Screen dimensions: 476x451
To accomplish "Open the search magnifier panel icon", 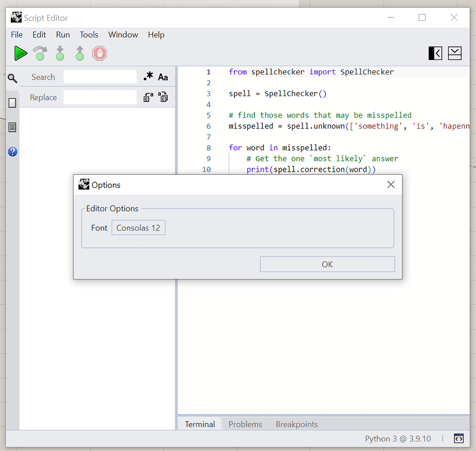I will pyautogui.click(x=12, y=78).
